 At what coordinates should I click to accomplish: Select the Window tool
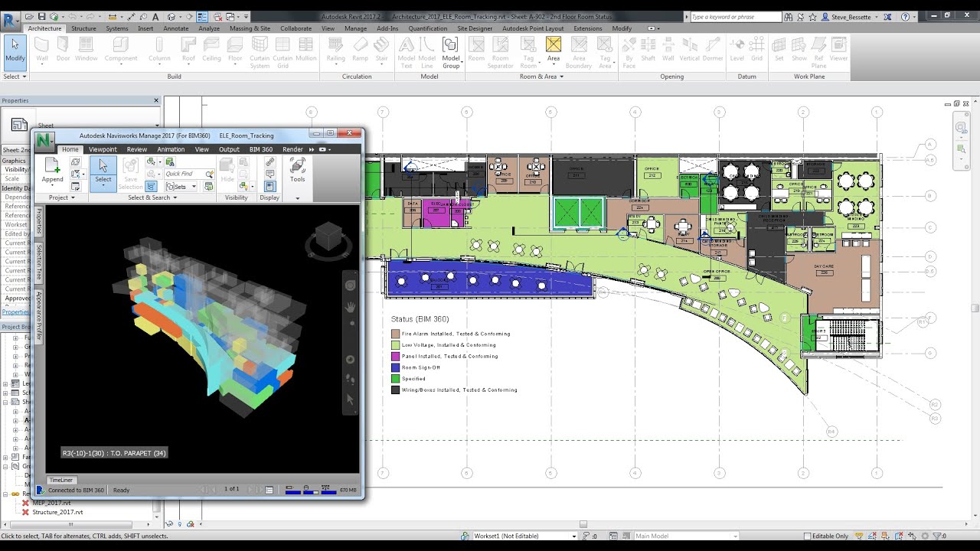click(87, 51)
